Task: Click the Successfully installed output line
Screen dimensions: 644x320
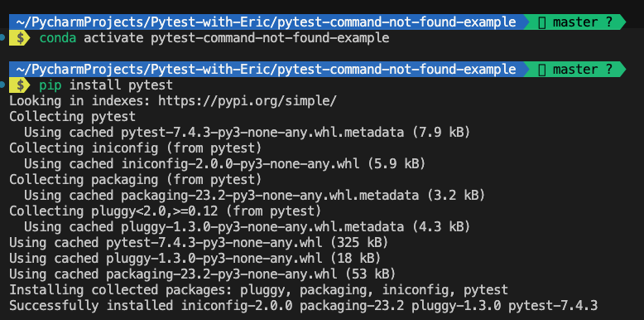Action: pyautogui.click(x=303, y=306)
